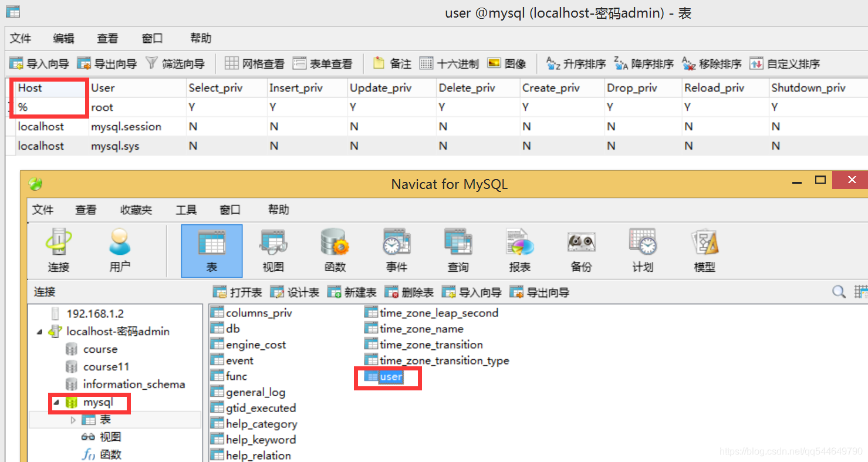Click the 连接 connection icon in Navicat
Image resolution: width=868 pixels, height=462 pixels.
point(59,251)
